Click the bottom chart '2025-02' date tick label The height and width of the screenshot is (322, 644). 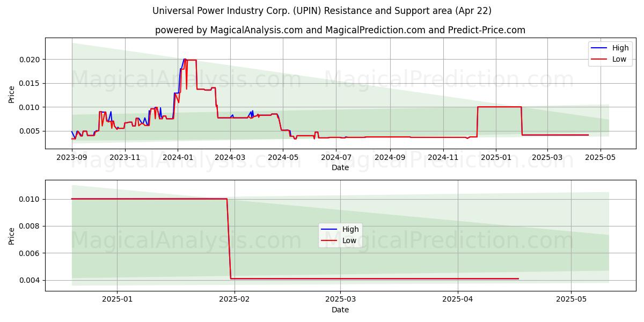[235, 300]
